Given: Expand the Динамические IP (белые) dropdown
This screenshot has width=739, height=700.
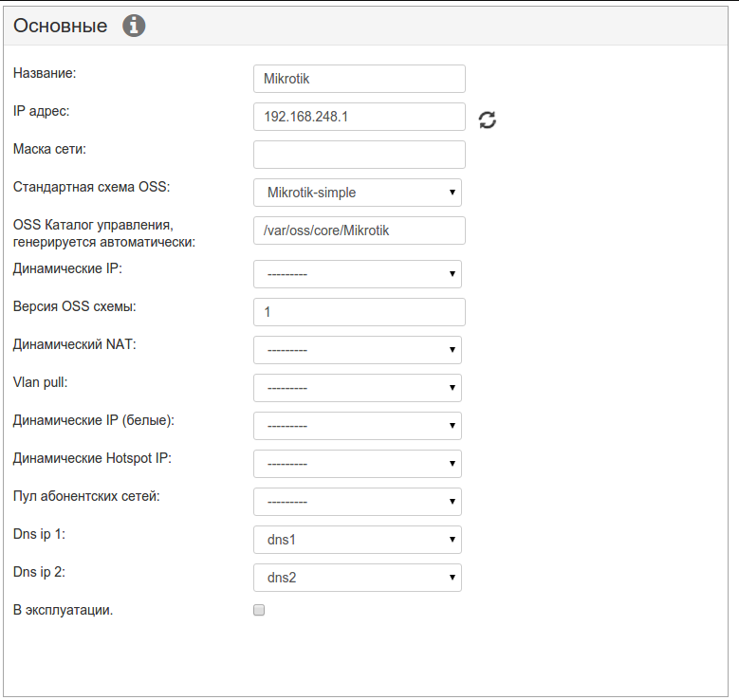Looking at the screenshot, I should click(x=358, y=426).
